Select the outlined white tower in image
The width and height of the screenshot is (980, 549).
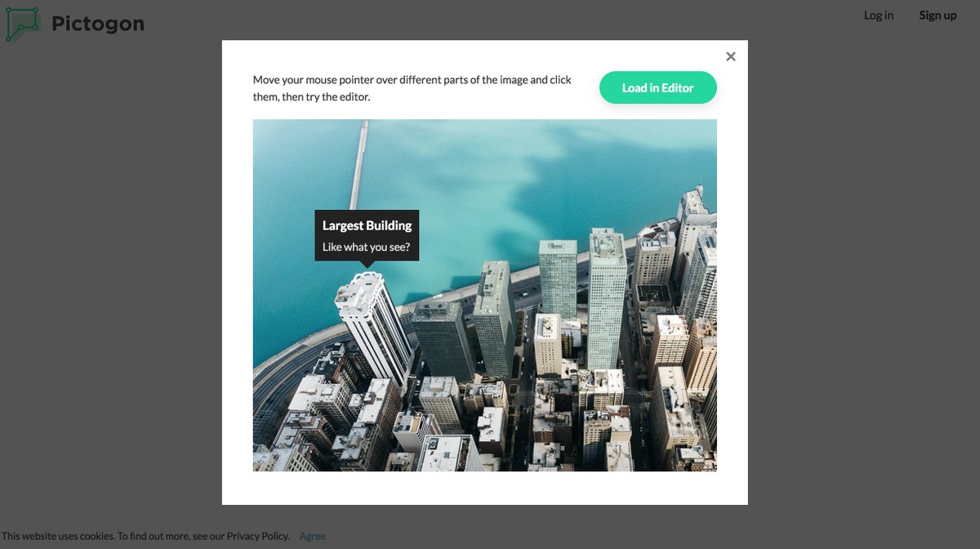click(374, 327)
